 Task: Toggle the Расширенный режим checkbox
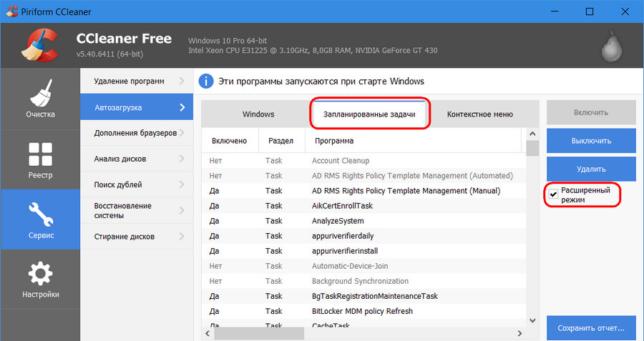point(553,194)
